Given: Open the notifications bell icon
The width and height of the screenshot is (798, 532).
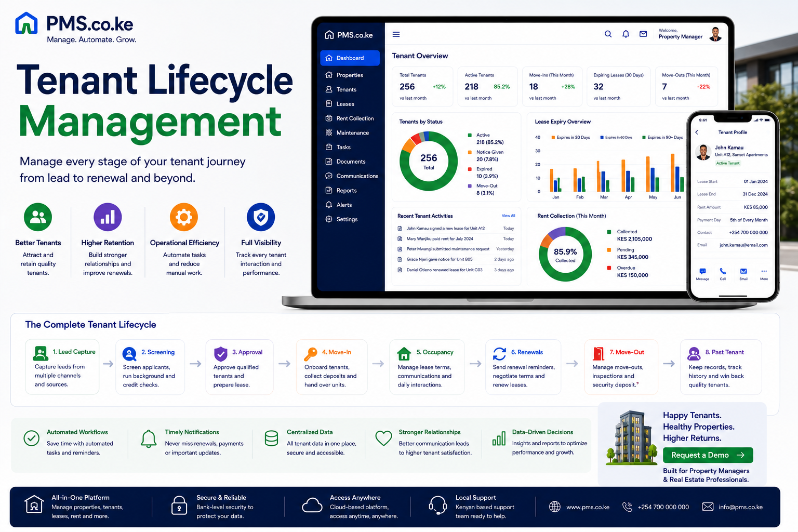Looking at the screenshot, I should coord(626,34).
